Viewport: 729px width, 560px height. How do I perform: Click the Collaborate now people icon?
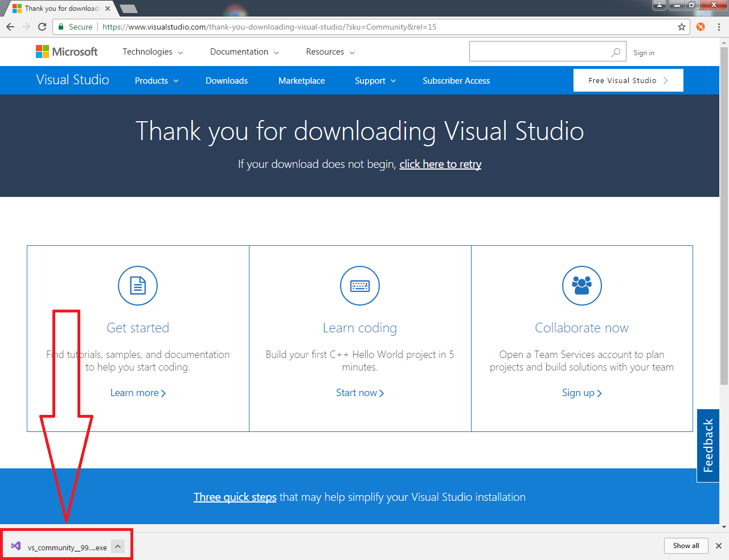[581, 286]
